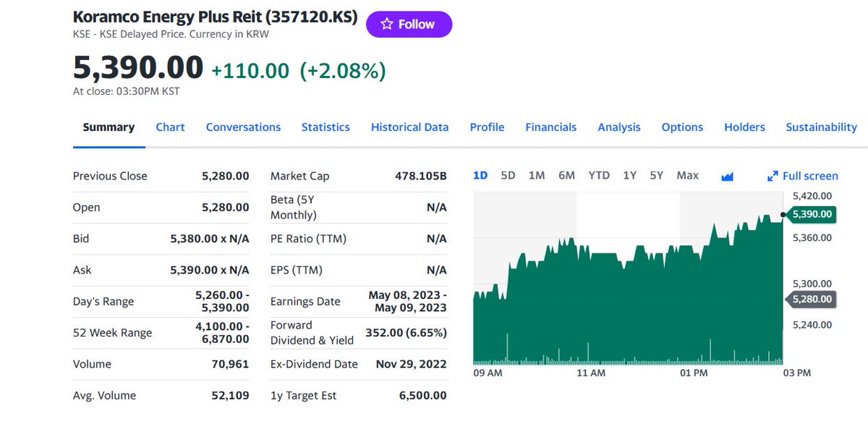This screenshot has height=432, width=868.
Task: Click the +110.00 price change figure
Action: [x=250, y=70]
